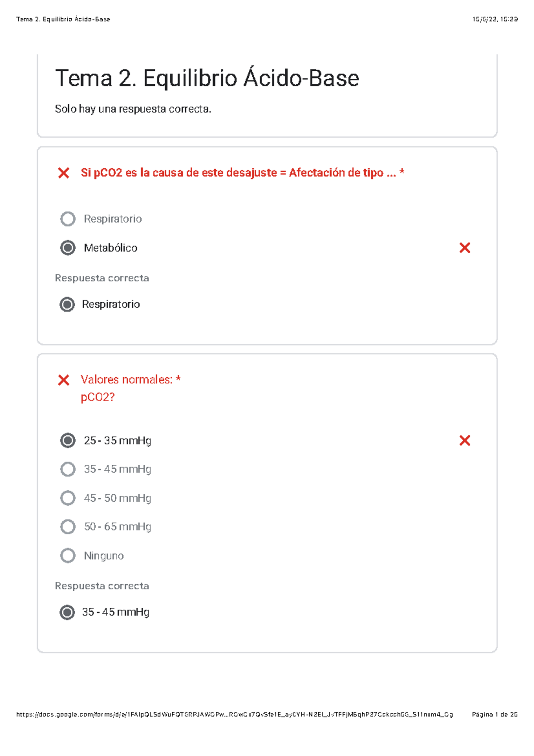534x756 pixels.
Task: Click the red X icon beside the pCO2 causa question
Action: coord(64,173)
